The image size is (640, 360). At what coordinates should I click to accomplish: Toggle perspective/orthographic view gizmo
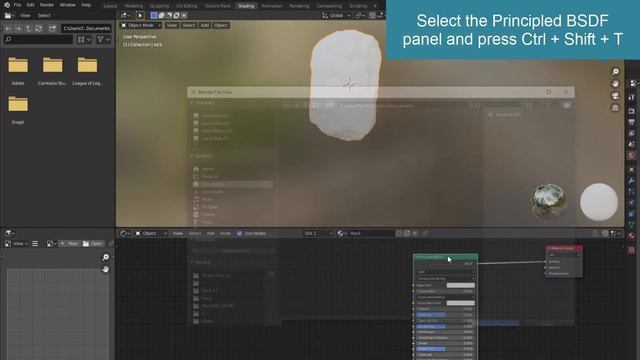tap(615, 108)
